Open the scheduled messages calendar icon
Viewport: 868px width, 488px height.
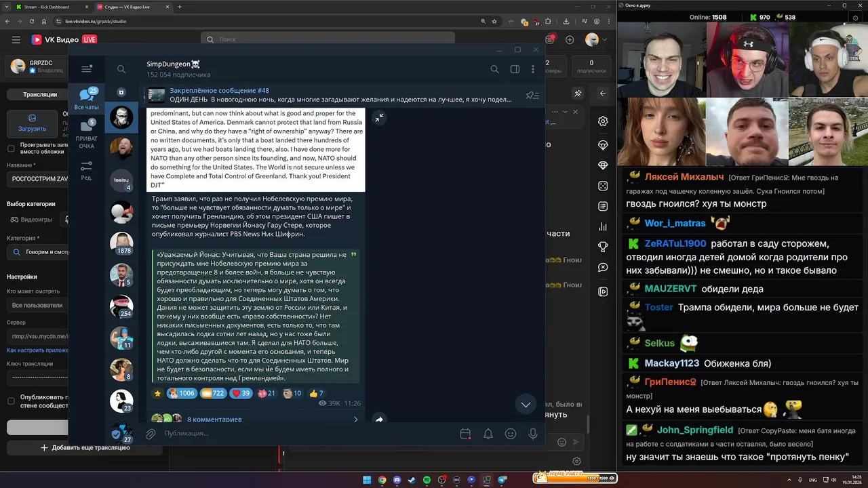pyautogui.click(x=465, y=434)
